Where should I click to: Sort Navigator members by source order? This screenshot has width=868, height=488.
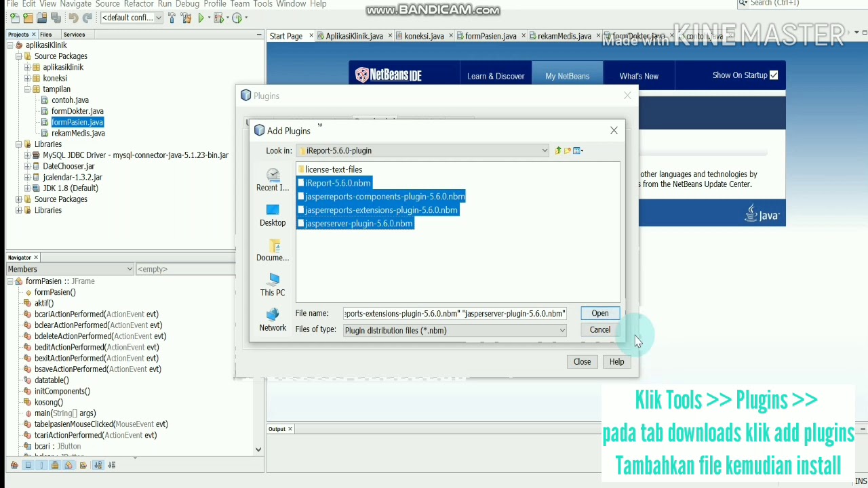[x=112, y=465]
